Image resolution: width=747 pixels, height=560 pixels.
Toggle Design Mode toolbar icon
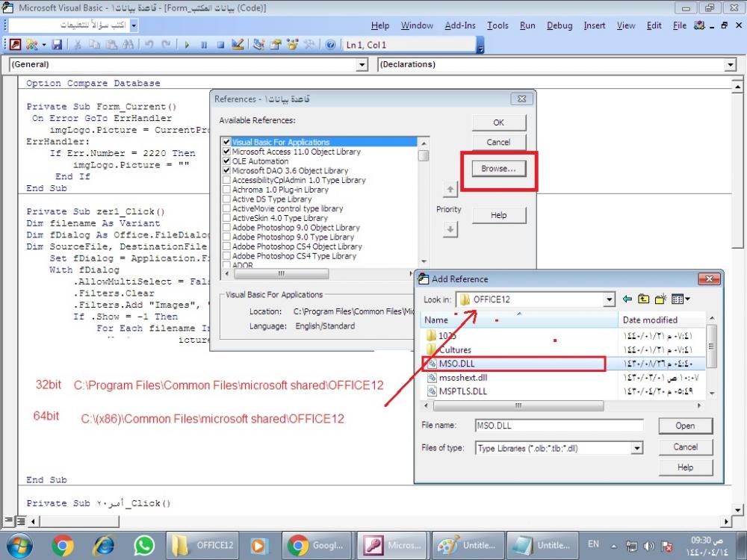pyautogui.click(x=238, y=45)
